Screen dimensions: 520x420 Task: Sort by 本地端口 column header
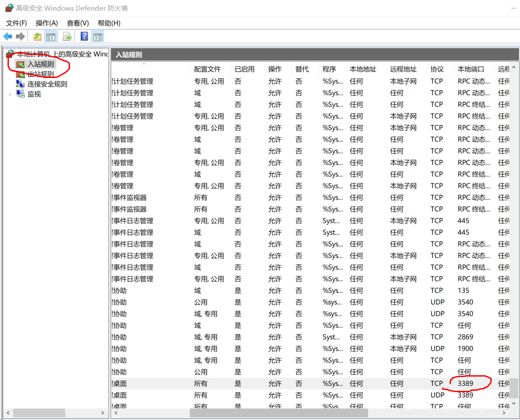click(x=474, y=69)
